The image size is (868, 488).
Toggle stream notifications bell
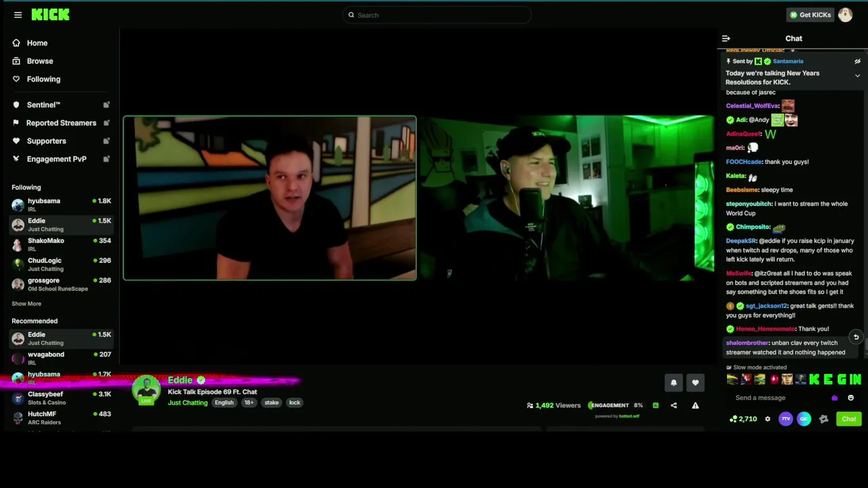[x=673, y=383]
